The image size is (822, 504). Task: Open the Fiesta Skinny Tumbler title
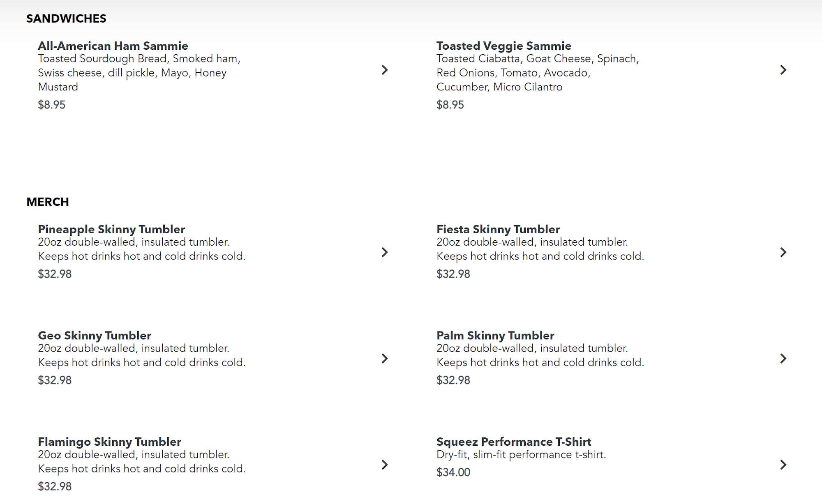(x=498, y=229)
